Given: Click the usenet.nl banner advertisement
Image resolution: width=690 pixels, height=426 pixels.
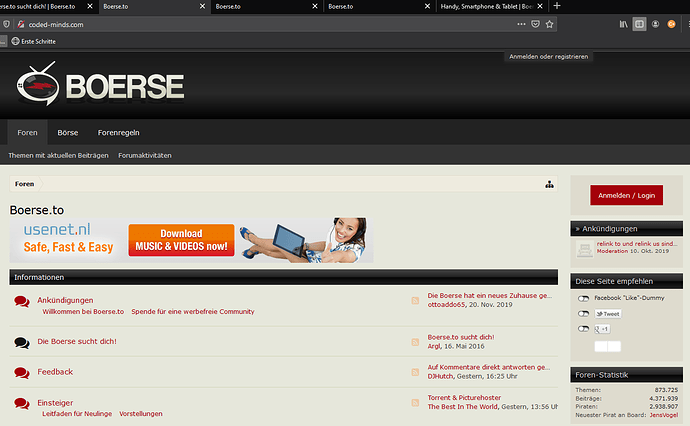Looking at the screenshot, I should point(191,240).
